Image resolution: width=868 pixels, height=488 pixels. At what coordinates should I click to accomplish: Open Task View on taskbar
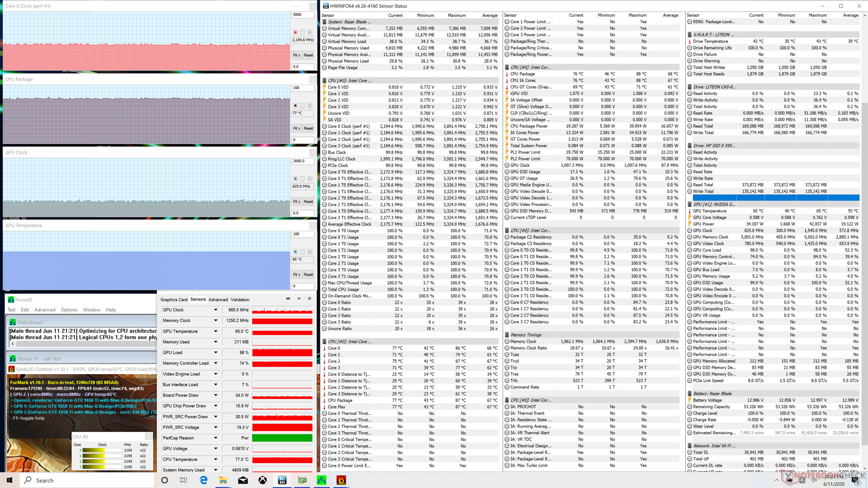(x=184, y=480)
